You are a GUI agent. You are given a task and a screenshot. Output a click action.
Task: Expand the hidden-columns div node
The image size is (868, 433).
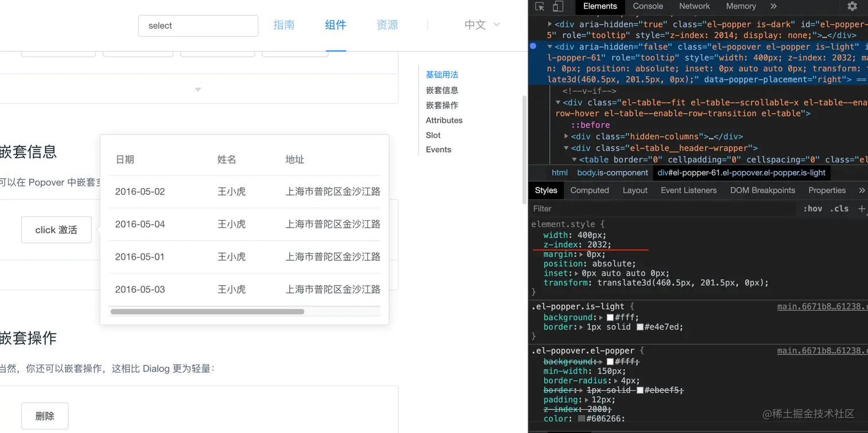click(567, 136)
